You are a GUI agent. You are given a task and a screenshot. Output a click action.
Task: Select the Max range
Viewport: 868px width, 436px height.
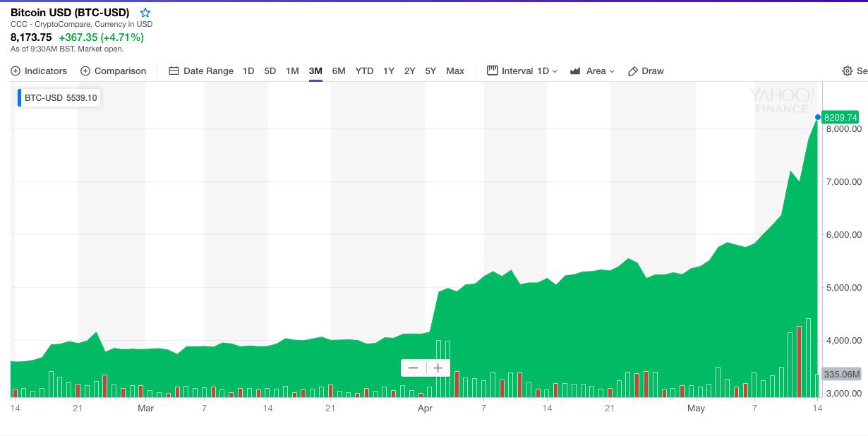coord(455,71)
